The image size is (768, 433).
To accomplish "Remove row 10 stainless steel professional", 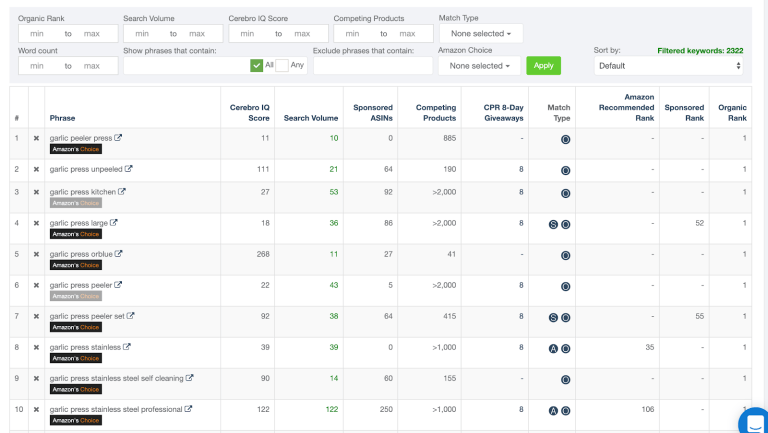I will (x=36, y=409).
